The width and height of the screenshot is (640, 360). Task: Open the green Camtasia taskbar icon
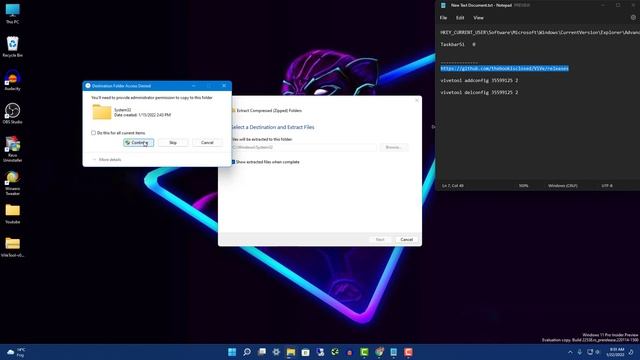coord(364,352)
